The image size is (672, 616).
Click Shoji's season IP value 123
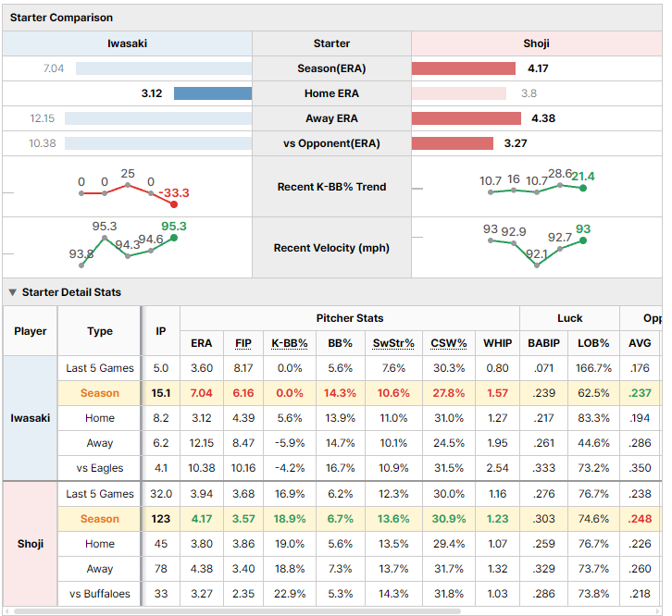click(x=161, y=519)
